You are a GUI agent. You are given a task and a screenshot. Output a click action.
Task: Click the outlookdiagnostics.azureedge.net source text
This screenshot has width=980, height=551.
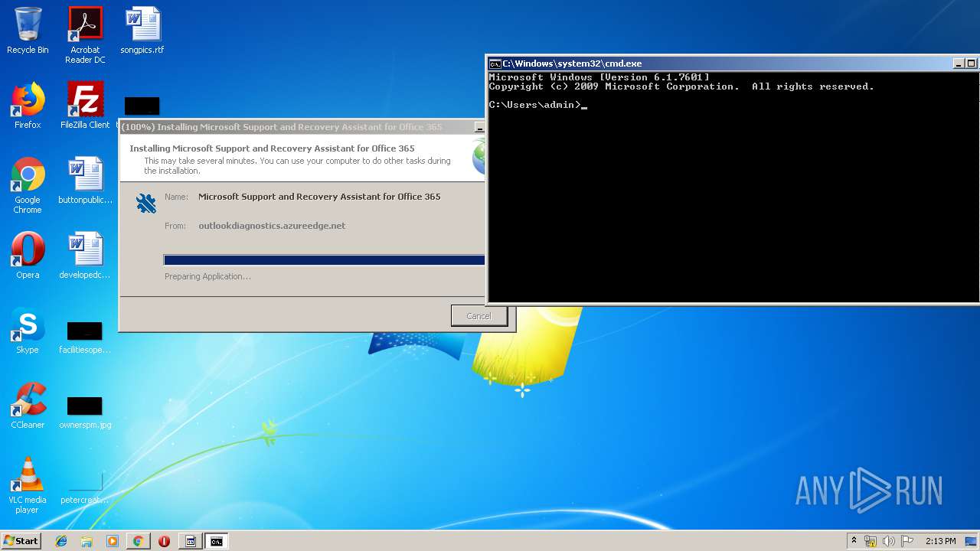272,226
